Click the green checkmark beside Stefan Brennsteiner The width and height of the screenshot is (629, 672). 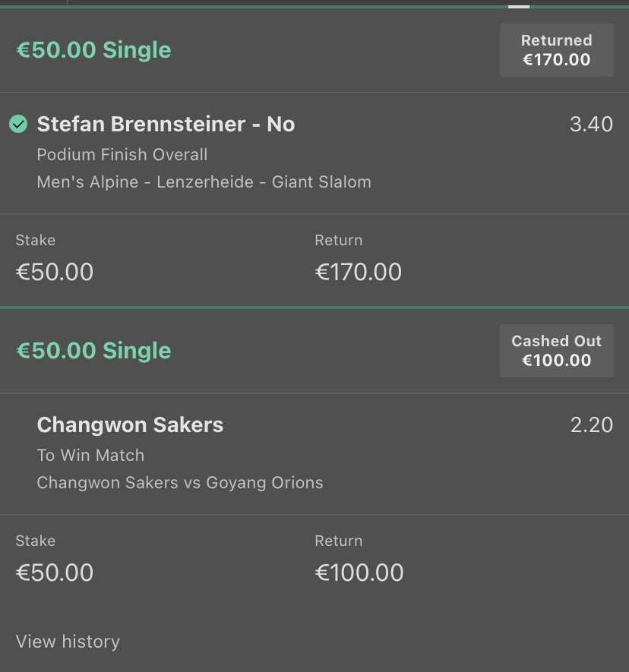[x=18, y=124]
